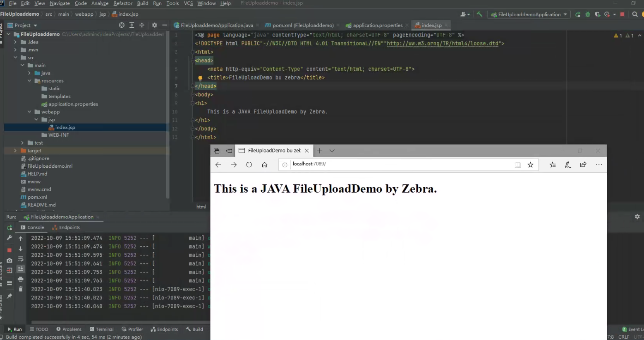This screenshot has width=644, height=340.
Task: Open the File menu
Action: pos(12,3)
